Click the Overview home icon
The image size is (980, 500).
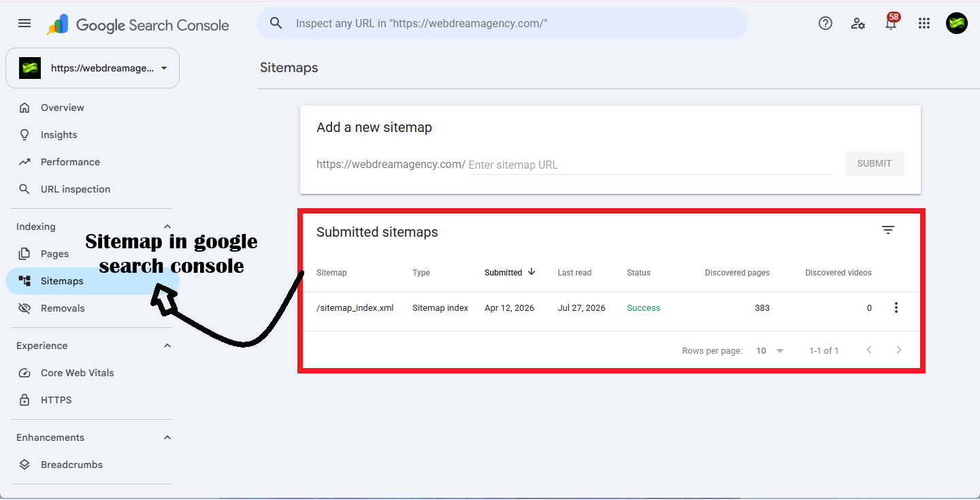coord(24,107)
